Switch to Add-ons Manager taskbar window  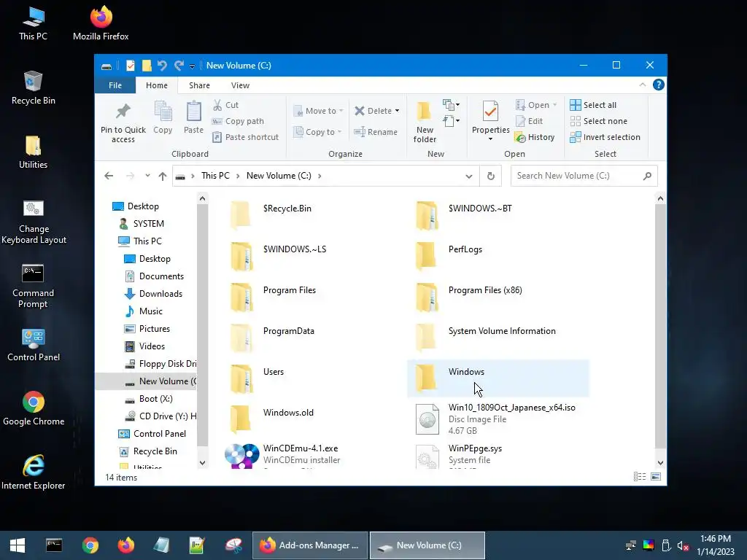tap(309, 545)
